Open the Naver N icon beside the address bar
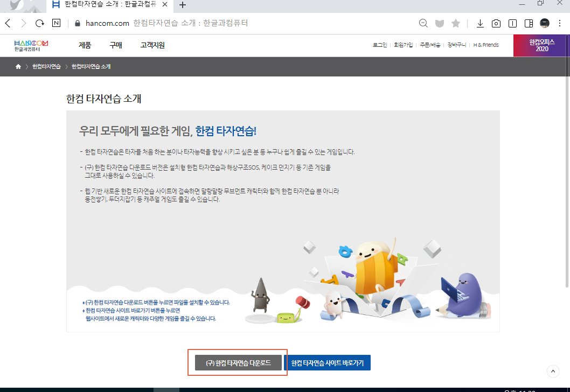Screen dimensions: 570x392 [x=57, y=23]
